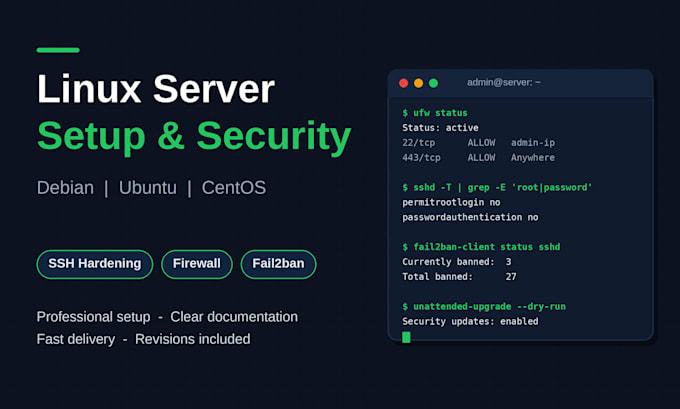Select the SSH Hardening pill
This screenshot has height=409, width=680.
coord(95,264)
